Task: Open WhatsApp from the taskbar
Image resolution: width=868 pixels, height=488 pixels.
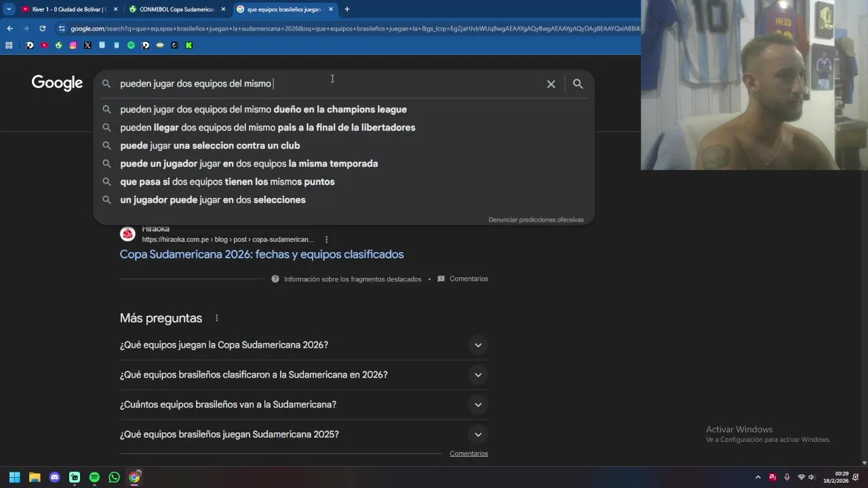Action: 114,477
